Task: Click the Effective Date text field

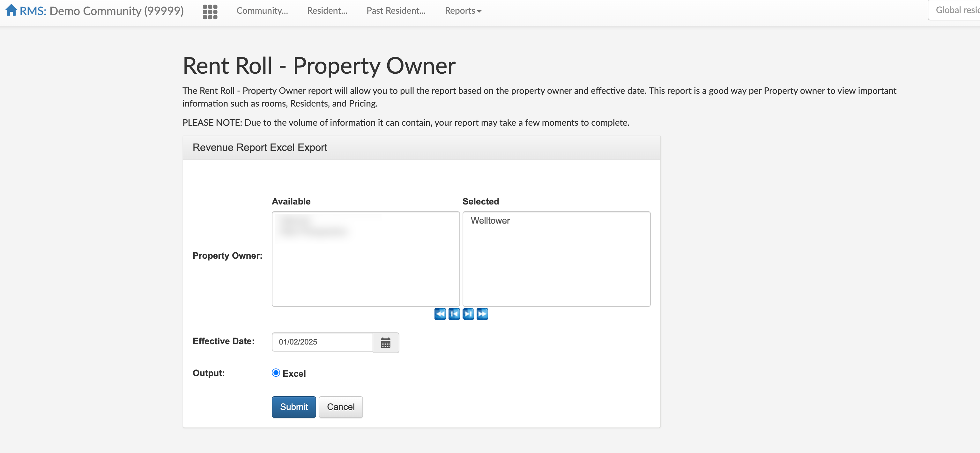Action: (322, 342)
